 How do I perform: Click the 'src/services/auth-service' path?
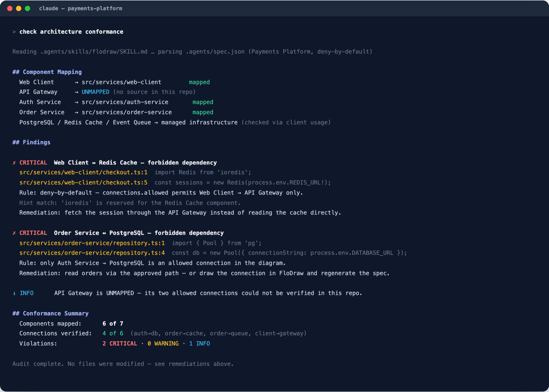point(125,102)
